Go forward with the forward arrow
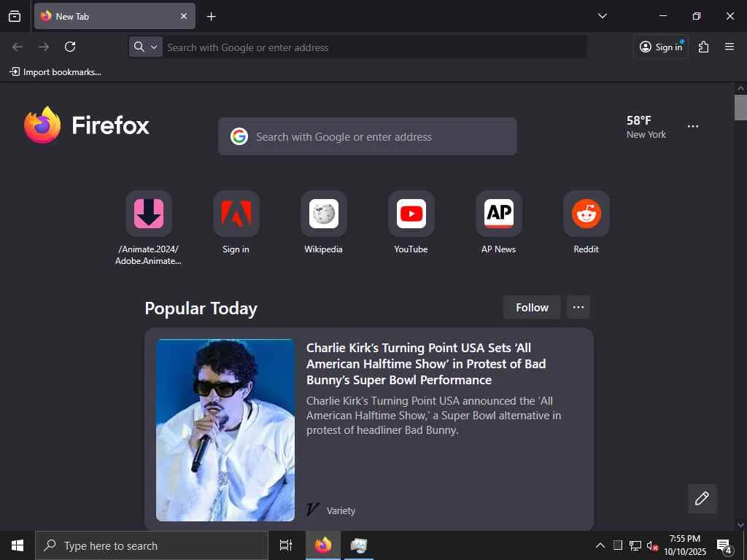Image resolution: width=747 pixels, height=560 pixels. pos(44,47)
